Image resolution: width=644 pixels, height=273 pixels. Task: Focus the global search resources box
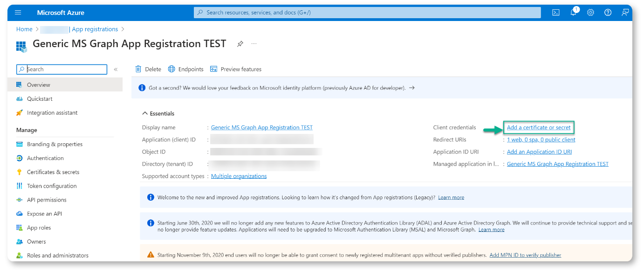[367, 13]
